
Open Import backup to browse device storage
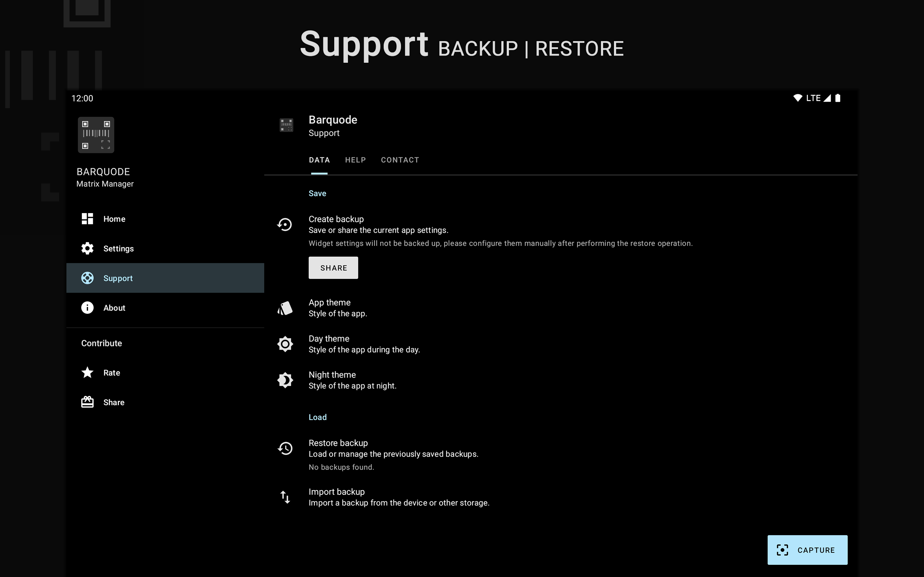point(398,497)
